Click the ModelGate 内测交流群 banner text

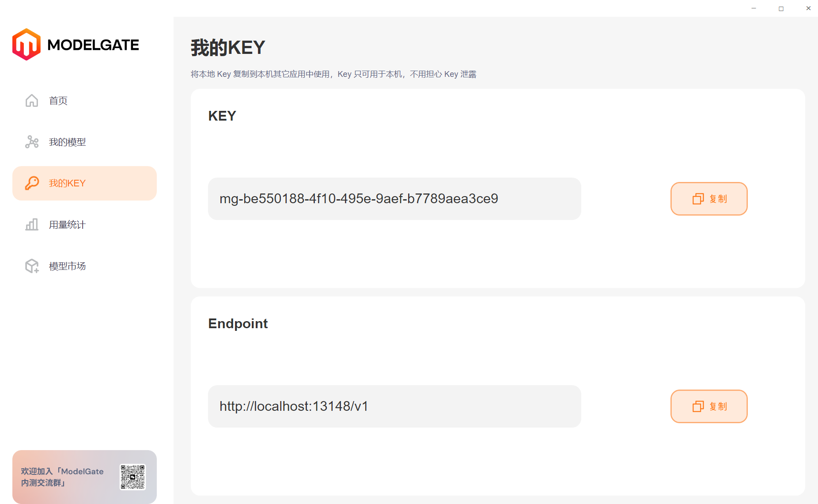point(62,477)
